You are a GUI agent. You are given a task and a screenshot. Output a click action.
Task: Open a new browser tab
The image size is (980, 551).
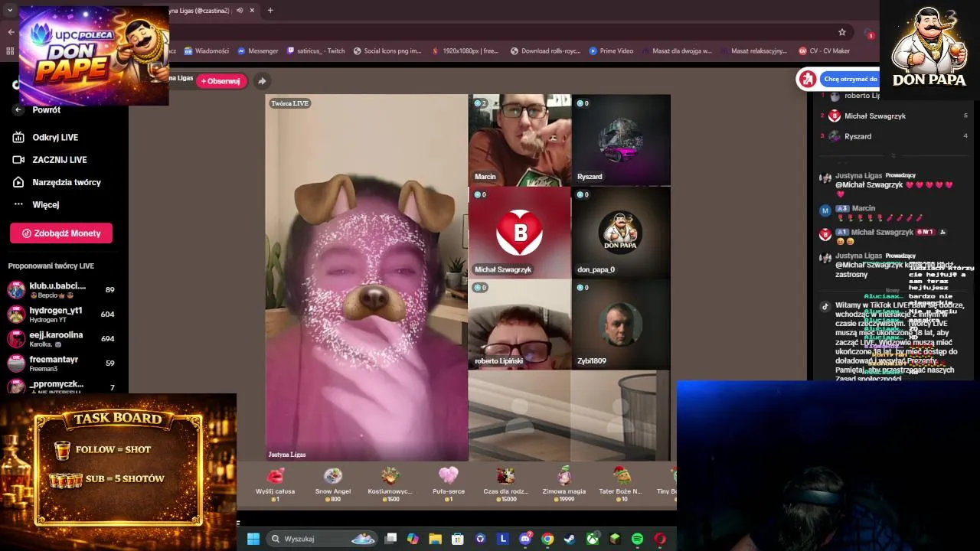[x=270, y=11]
